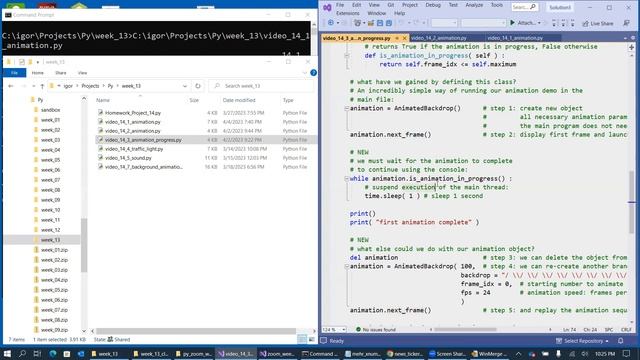Screen dimensions: 640x360
Task: Switch to the video_14_1_animation.py tab
Action: 515,38
